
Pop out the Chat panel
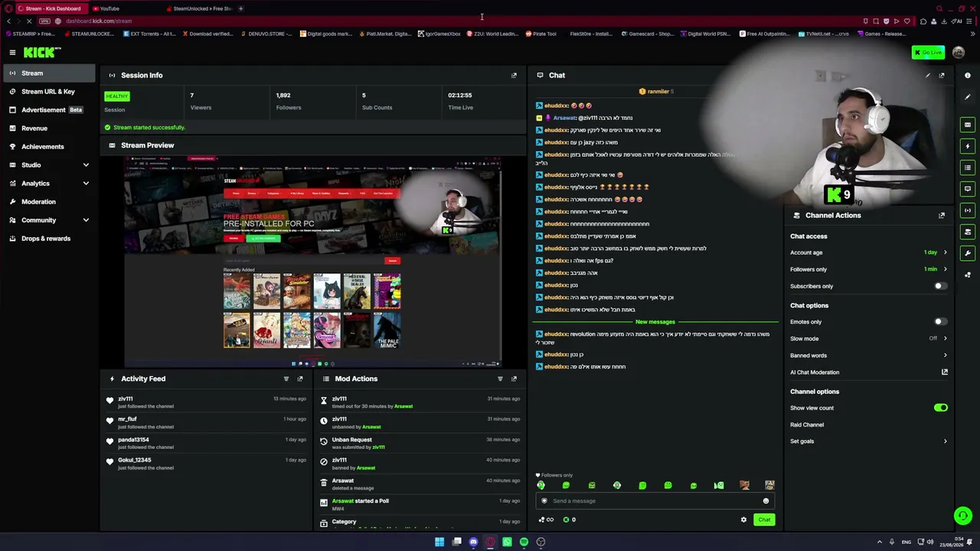tap(942, 75)
